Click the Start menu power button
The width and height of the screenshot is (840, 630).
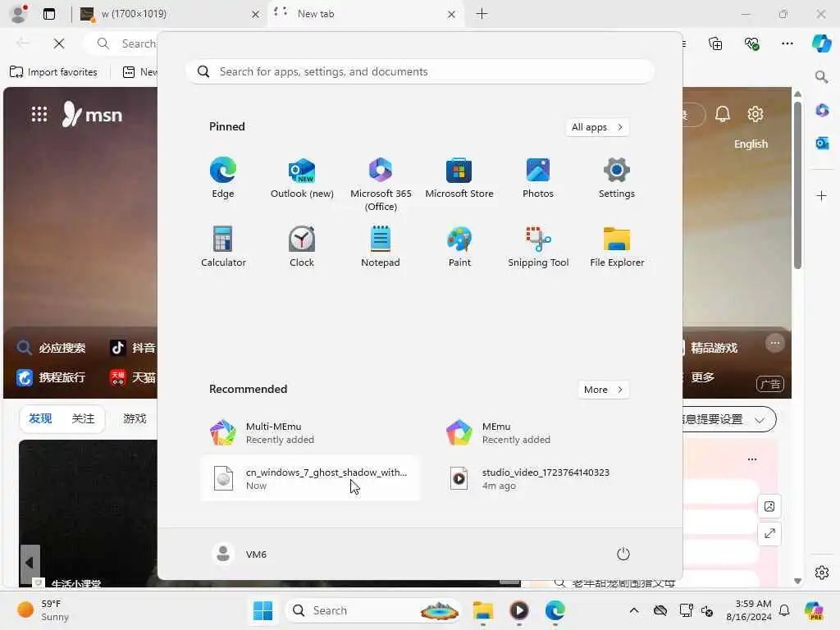tap(623, 554)
